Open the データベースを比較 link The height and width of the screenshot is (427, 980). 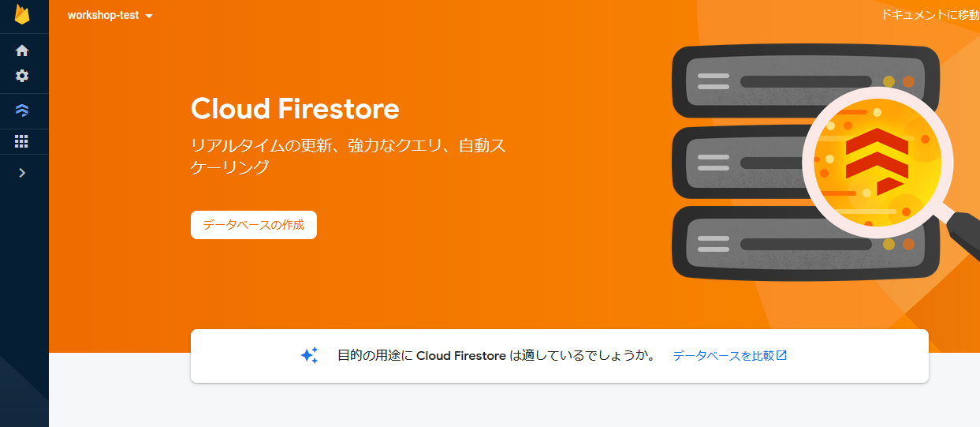coord(723,356)
